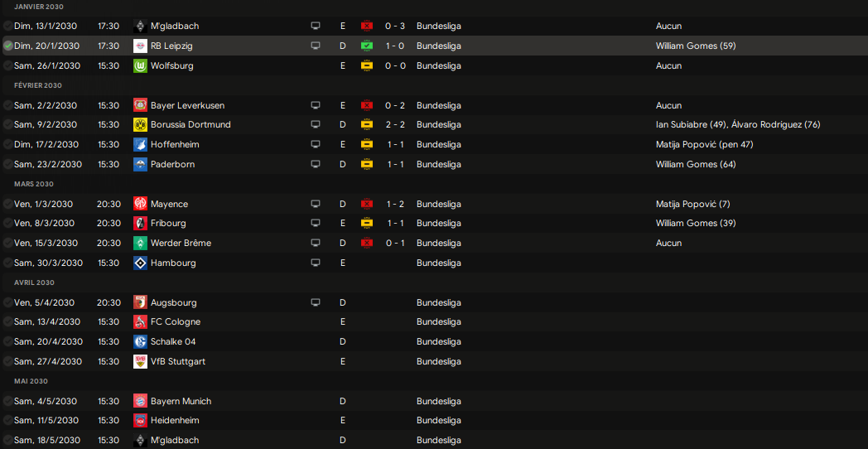This screenshot has width=868, height=449.
Task: Toggle the check circle before Sam, 4/5/2030
Action: [x=7, y=401]
